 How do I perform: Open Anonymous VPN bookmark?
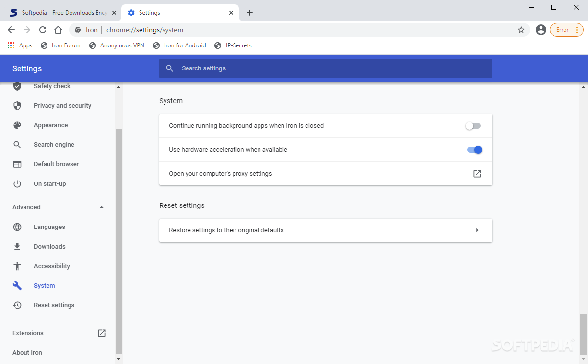(x=117, y=45)
